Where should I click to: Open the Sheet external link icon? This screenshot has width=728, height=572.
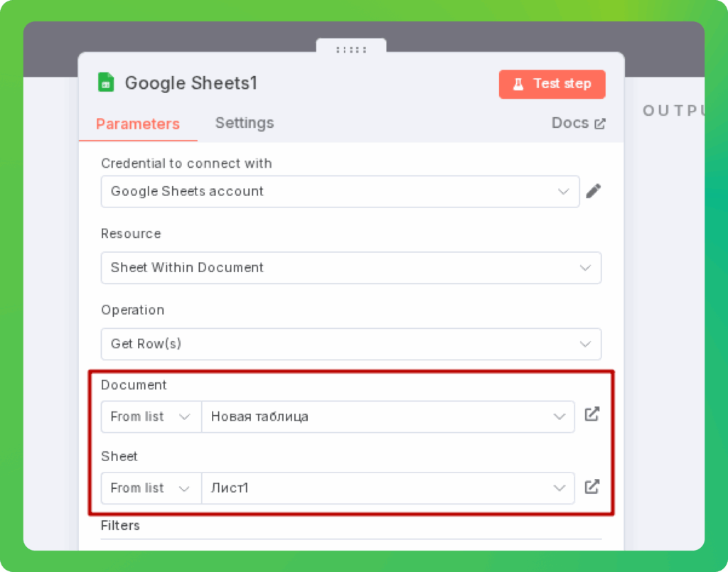592,487
